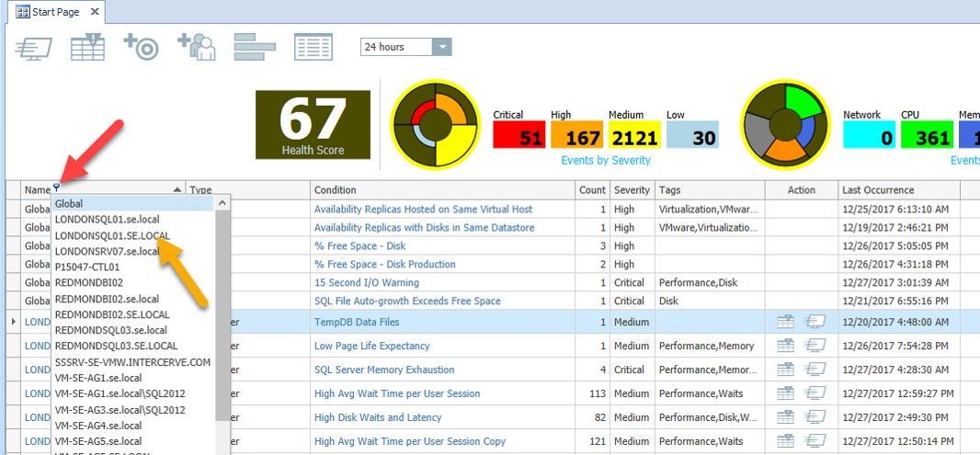The image size is (980, 455).
Task: Click the filter icon in Name header
Action: click(56, 187)
